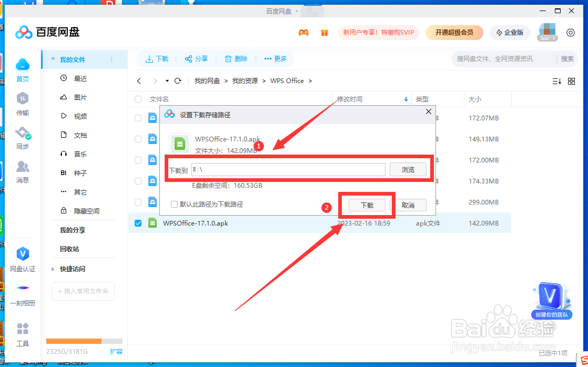The height and width of the screenshot is (367, 588).
Task: Confirm with dialog 下载 button
Action: 367,205
